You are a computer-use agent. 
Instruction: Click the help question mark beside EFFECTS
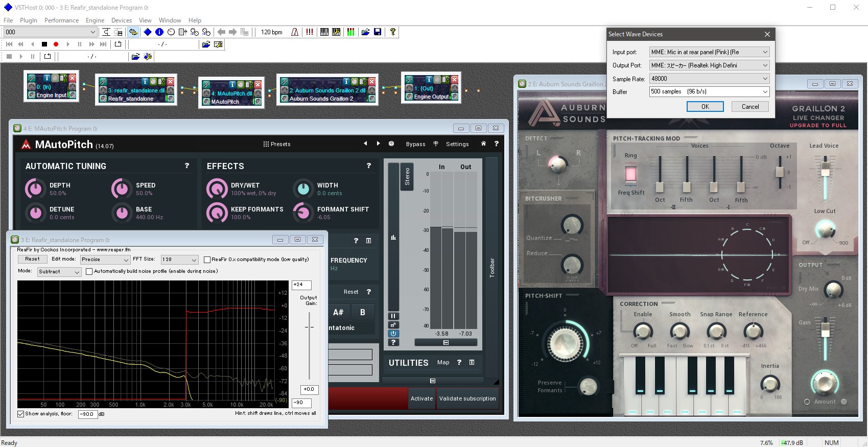coord(369,166)
